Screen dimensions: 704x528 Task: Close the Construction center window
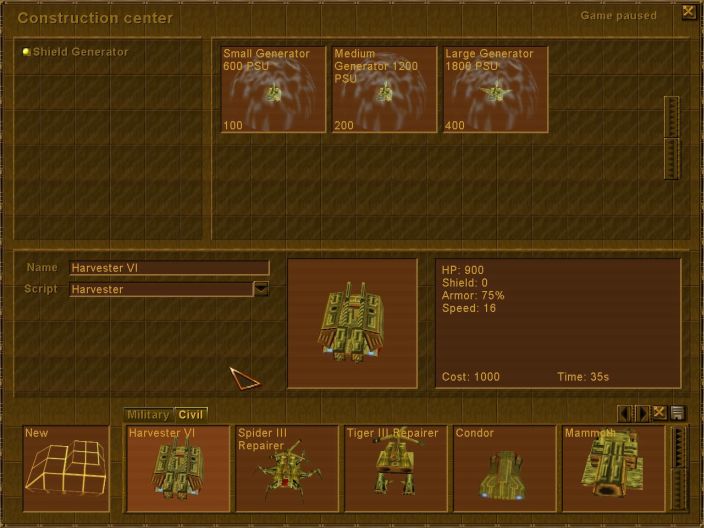(688, 11)
